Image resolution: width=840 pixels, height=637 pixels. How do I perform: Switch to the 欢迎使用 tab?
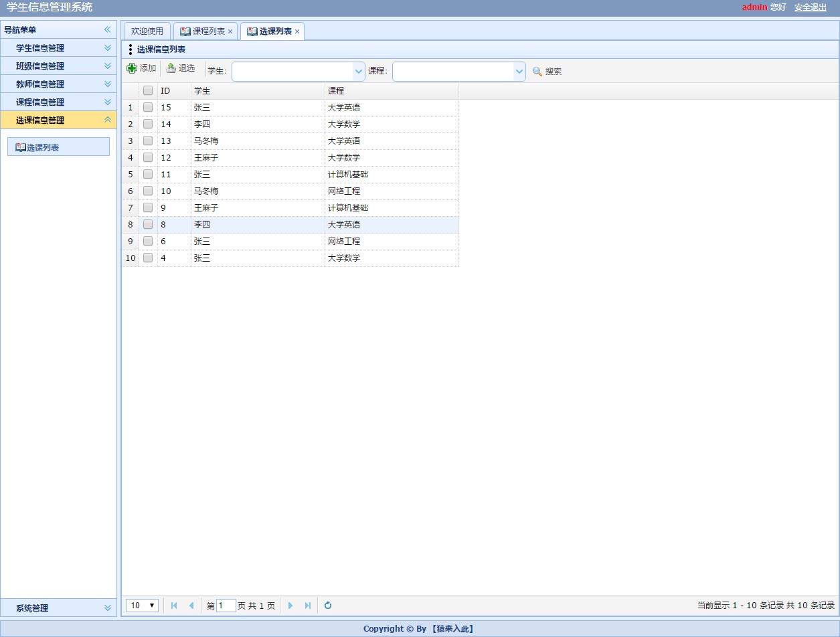147,31
